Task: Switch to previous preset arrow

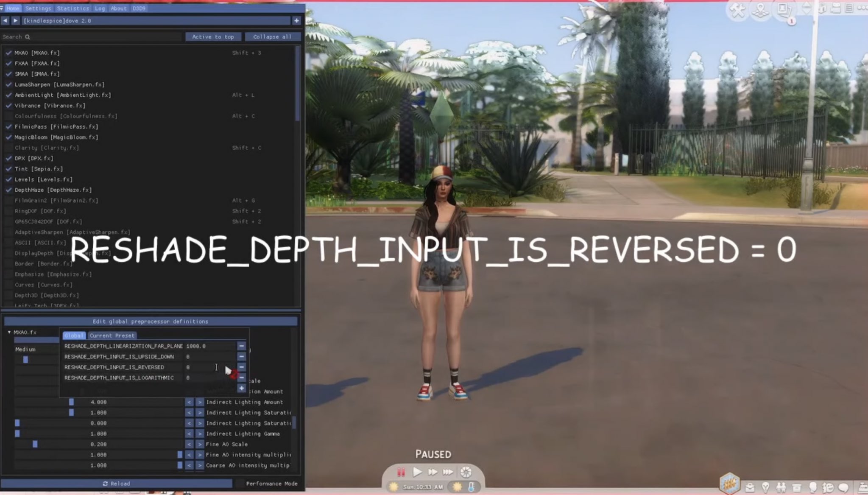Action: click(5, 20)
